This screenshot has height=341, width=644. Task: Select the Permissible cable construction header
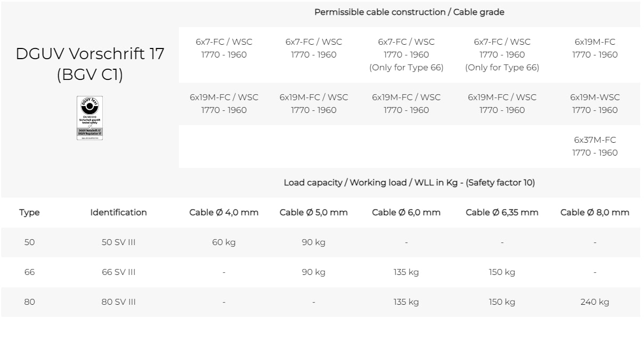pyautogui.click(x=409, y=12)
